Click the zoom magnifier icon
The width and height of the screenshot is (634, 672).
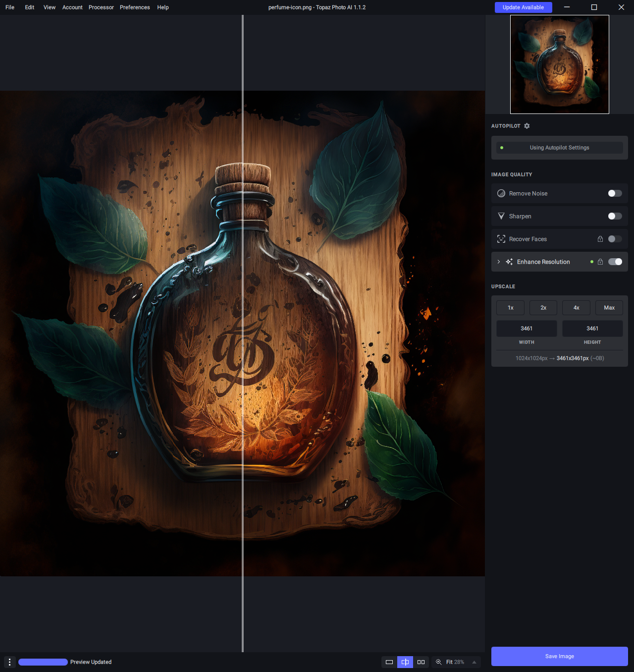[x=438, y=662]
